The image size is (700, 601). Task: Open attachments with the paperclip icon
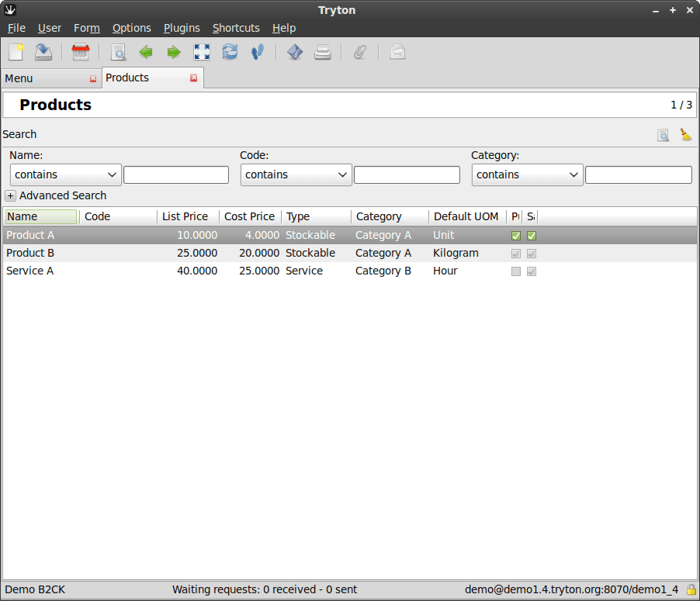[360, 52]
